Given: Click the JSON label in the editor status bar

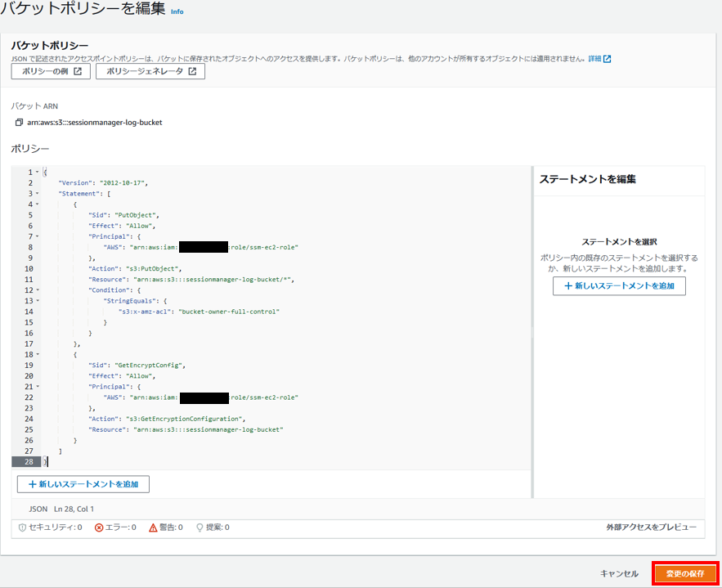Looking at the screenshot, I should click(x=38, y=509).
